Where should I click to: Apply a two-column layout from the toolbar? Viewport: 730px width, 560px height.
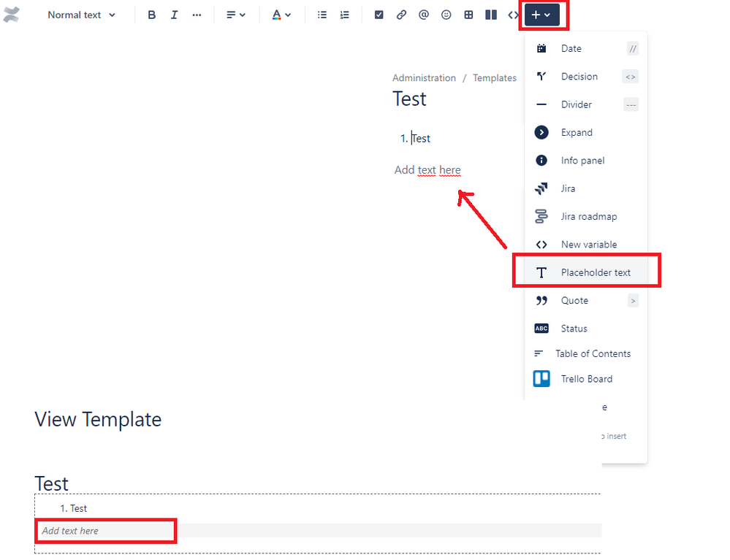click(x=490, y=14)
